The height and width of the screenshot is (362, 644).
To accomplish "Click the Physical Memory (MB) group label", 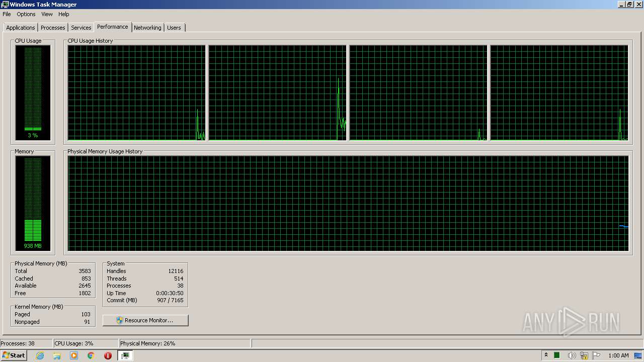I will 41,263.
